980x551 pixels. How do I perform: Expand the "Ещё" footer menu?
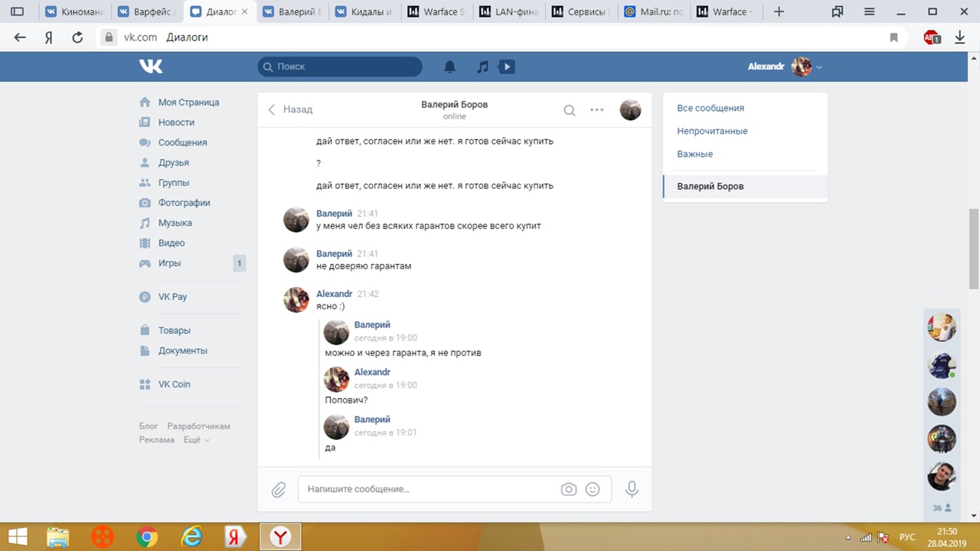tap(196, 440)
